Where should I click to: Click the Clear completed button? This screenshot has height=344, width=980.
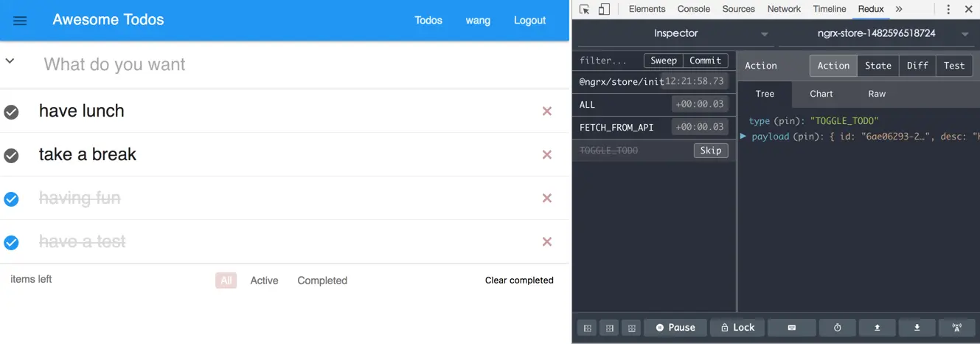[519, 281]
